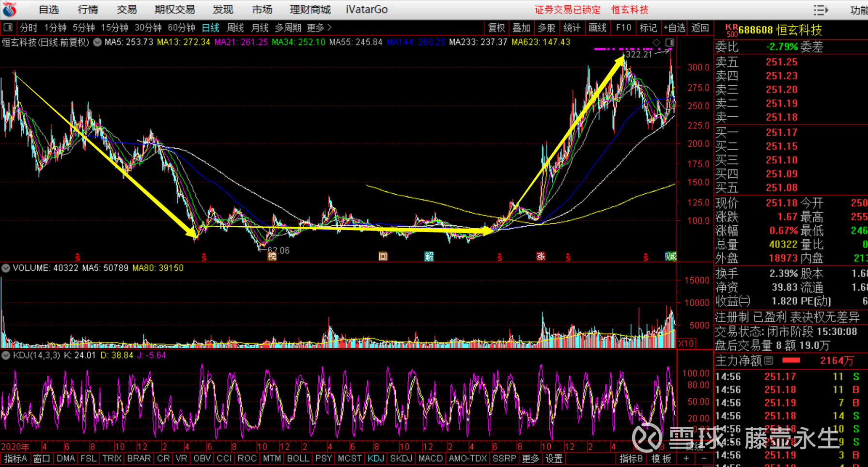868x467 pixels.
Task: Open the function list menu icon at top right
Action: pyautogui.click(x=821, y=10)
